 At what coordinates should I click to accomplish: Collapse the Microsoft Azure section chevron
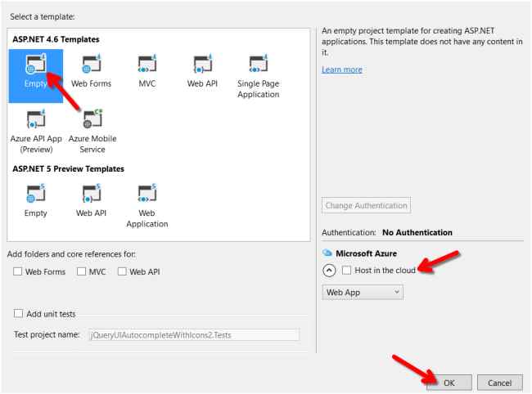(x=329, y=271)
